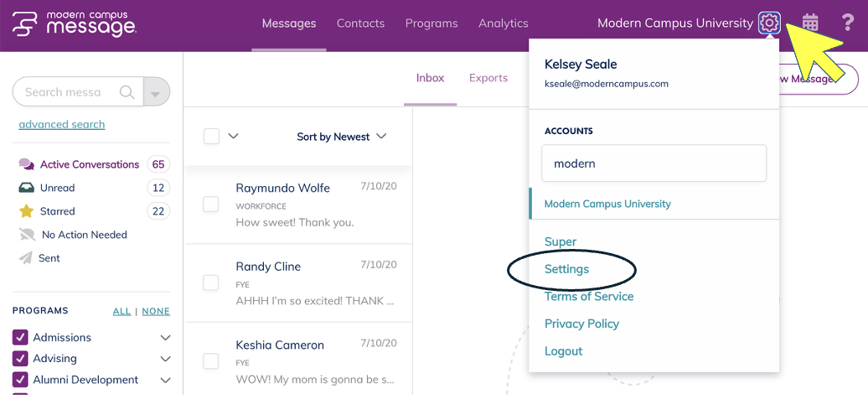Click the gear settings icon in header
This screenshot has height=399, width=868.
769,23
